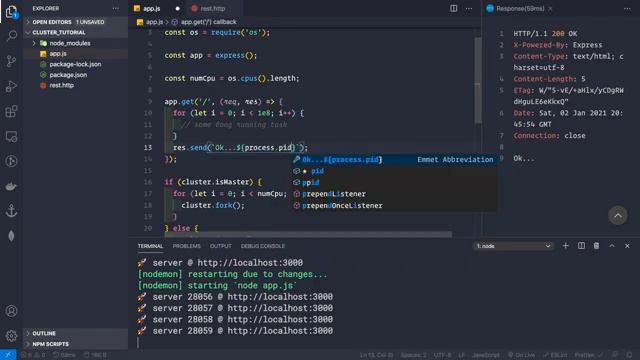Viewport: 640px width, 360px height.
Task: Click the editor vertical scrollbar thumb
Action: (478, 80)
